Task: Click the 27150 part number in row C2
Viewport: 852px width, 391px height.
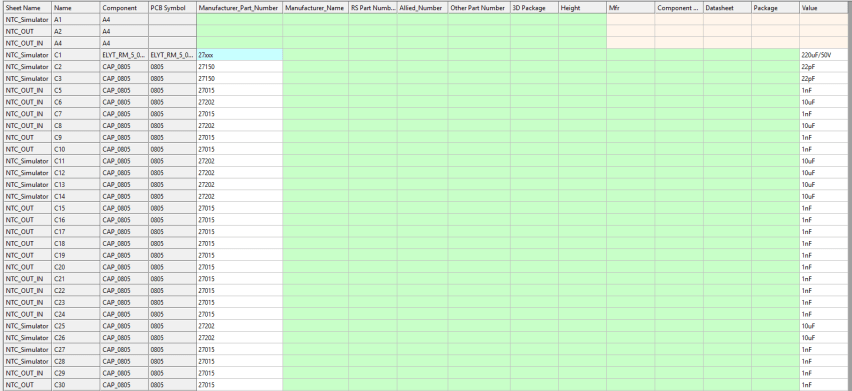Action: [240, 67]
